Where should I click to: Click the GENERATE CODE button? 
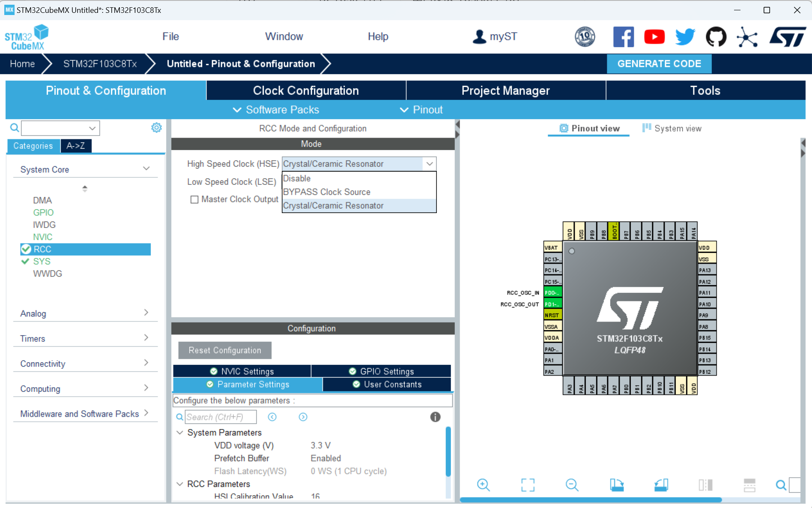659,64
